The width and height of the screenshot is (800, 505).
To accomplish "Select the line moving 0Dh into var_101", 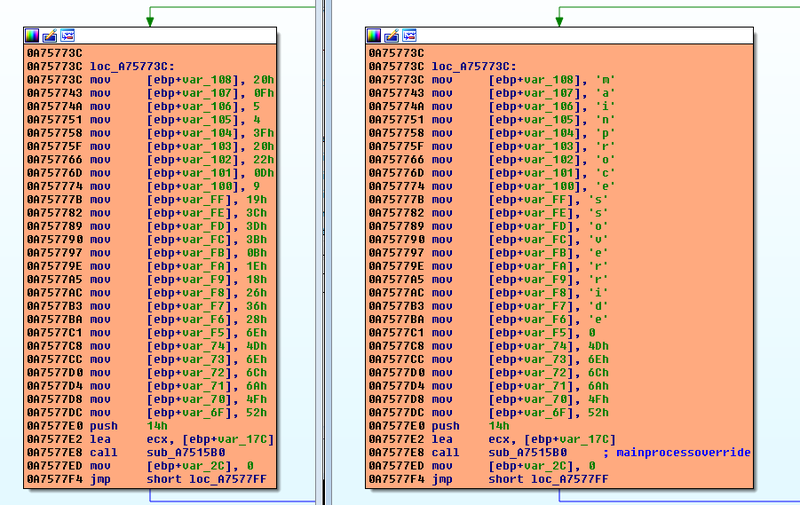I will [151, 173].
